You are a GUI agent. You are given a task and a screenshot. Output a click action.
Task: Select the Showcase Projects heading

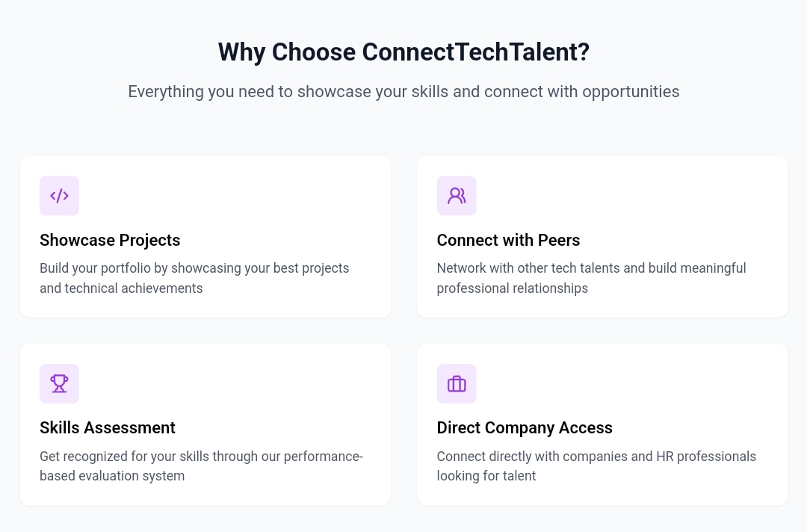tap(110, 240)
